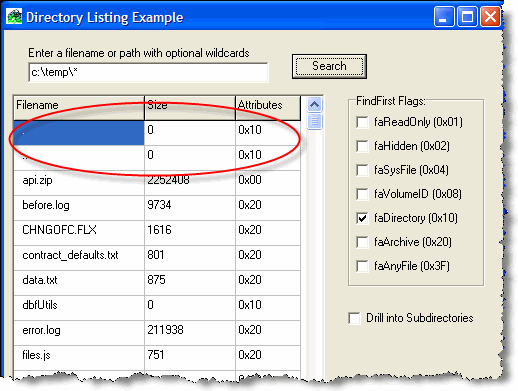
Task: Click the scroll up arrow of list
Action: click(314, 105)
